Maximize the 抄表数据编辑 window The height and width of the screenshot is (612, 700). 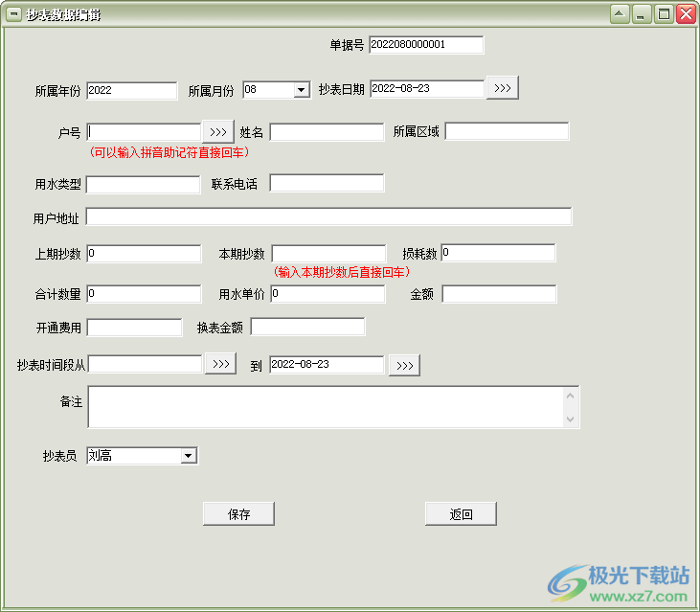[x=664, y=14]
